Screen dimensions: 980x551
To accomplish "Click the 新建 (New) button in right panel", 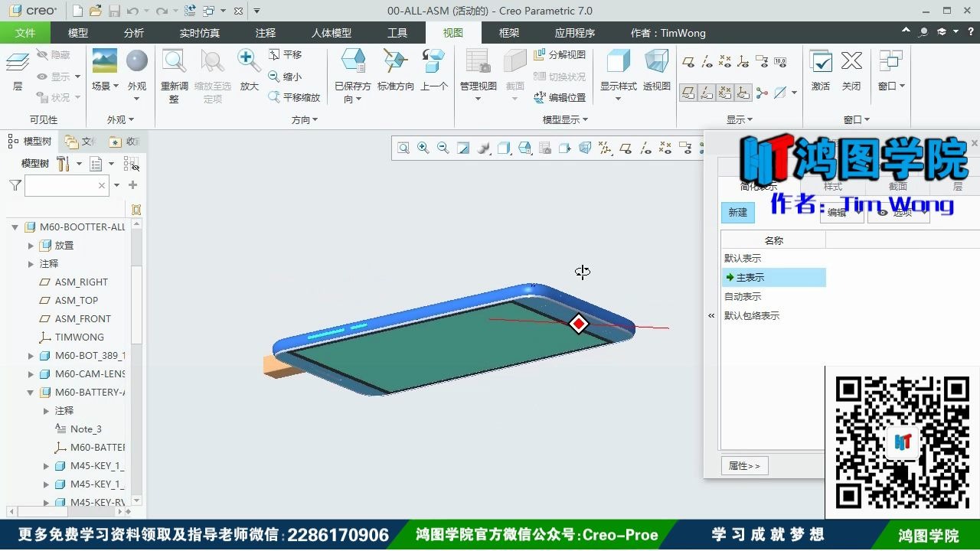I will click(x=737, y=213).
